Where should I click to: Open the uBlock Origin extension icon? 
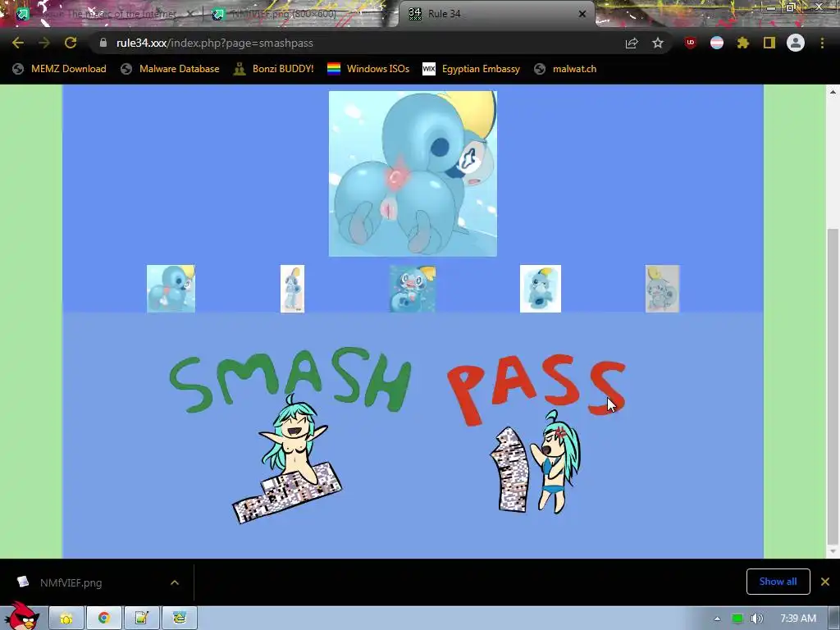(690, 43)
